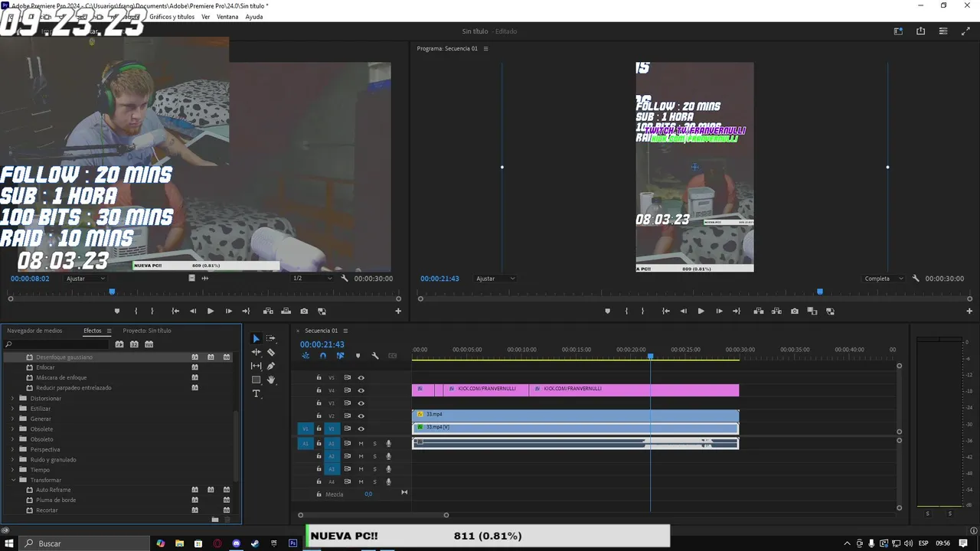Add marker in the timeline panel
Viewport: 980px width, 551px height.
pos(358,356)
